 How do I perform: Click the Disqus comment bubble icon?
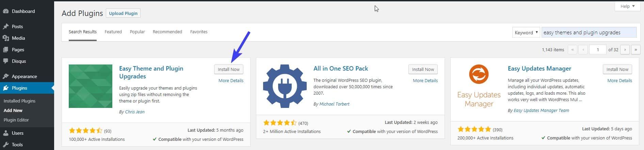(x=5, y=61)
